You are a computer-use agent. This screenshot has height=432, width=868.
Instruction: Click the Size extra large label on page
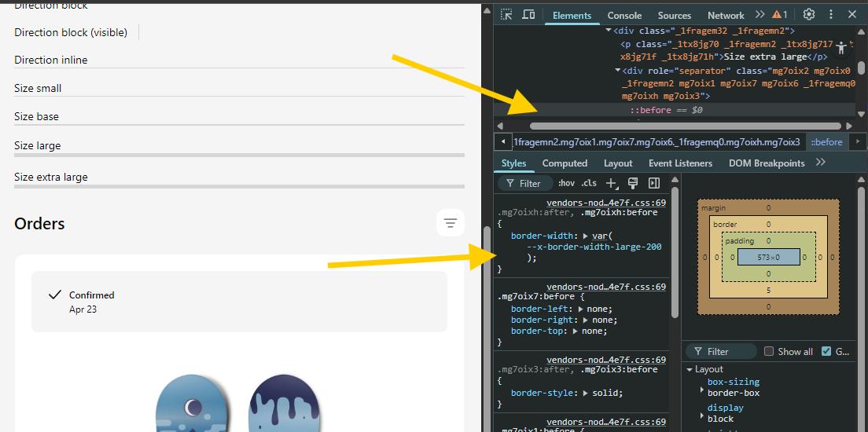point(51,177)
